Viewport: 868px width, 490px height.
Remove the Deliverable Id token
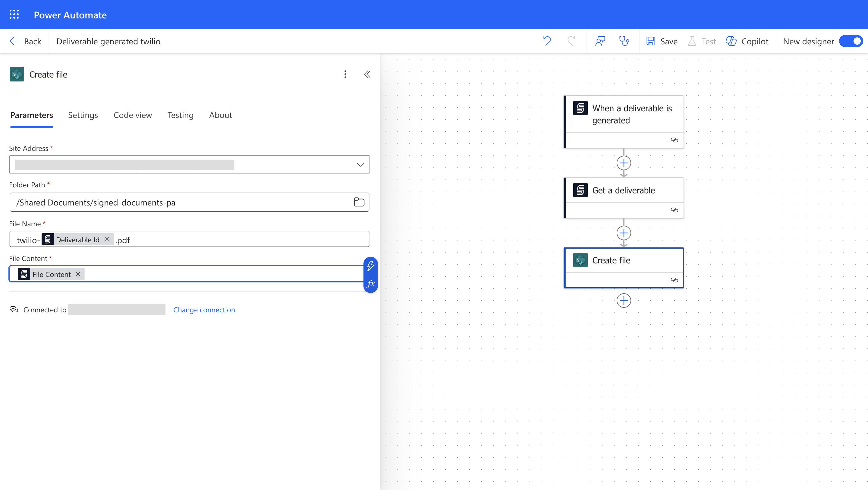click(x=107, y=240)
